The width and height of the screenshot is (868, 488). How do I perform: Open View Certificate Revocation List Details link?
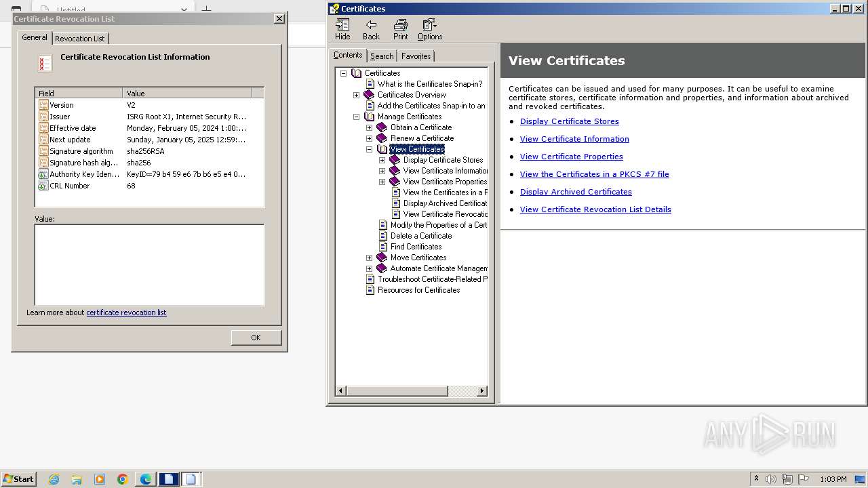[x=595, y=209]
